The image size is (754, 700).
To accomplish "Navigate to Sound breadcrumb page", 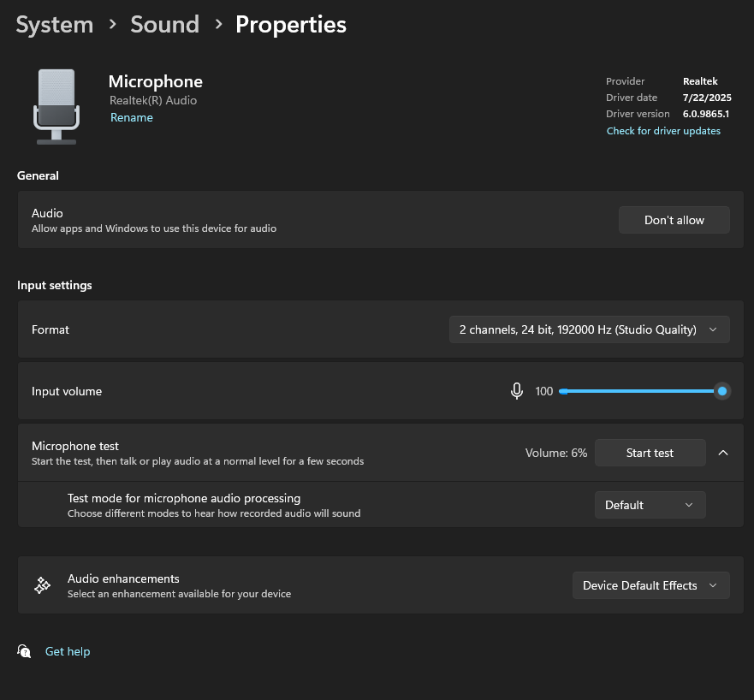I will 165,25.
